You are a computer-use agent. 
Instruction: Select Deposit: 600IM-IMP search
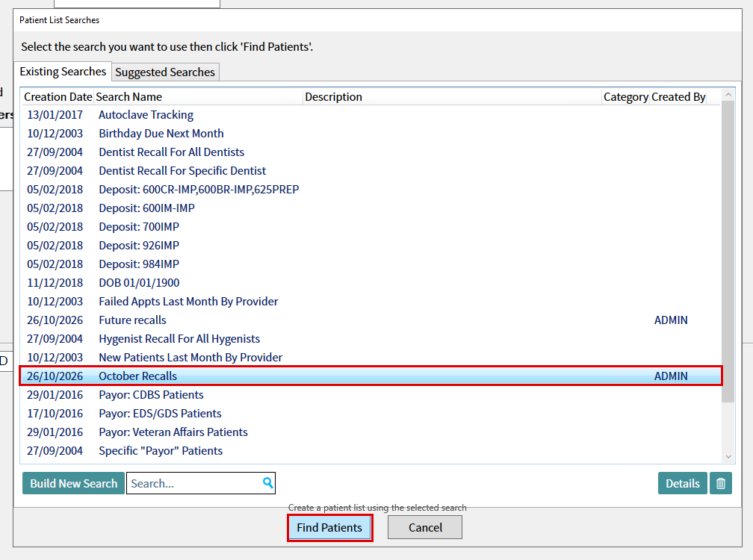pyautogui.click(x=371, y=209)
